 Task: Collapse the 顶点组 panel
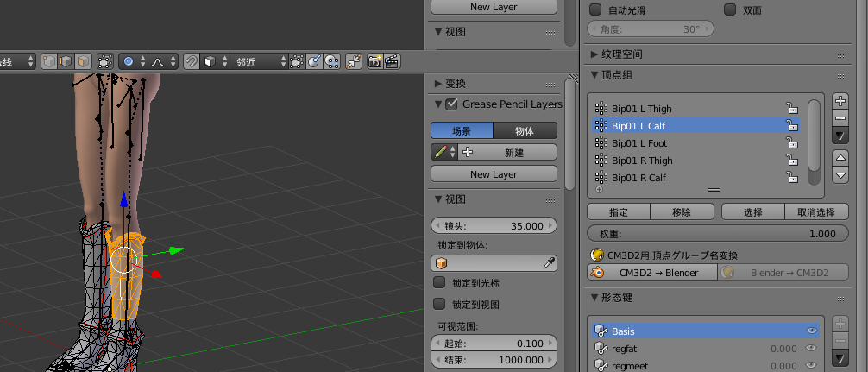(x=594, y=75)
